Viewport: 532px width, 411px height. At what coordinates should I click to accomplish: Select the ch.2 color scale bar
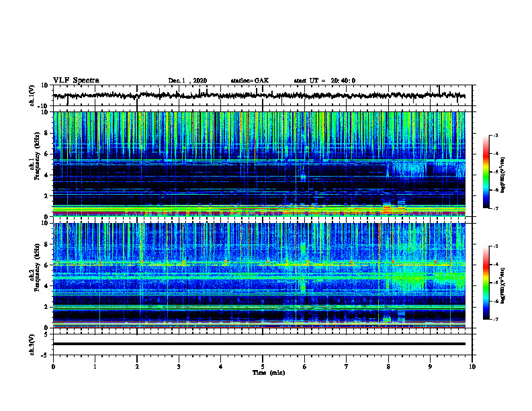click(x=486, y=283)
